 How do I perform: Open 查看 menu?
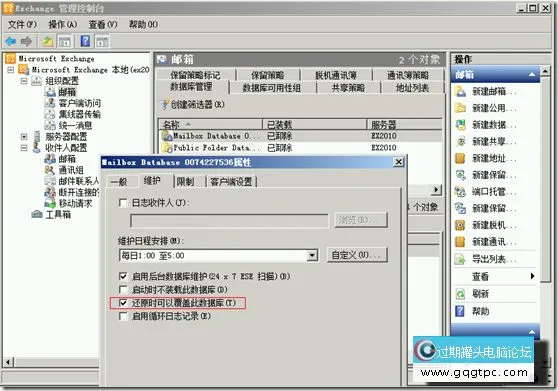point(103,24)
